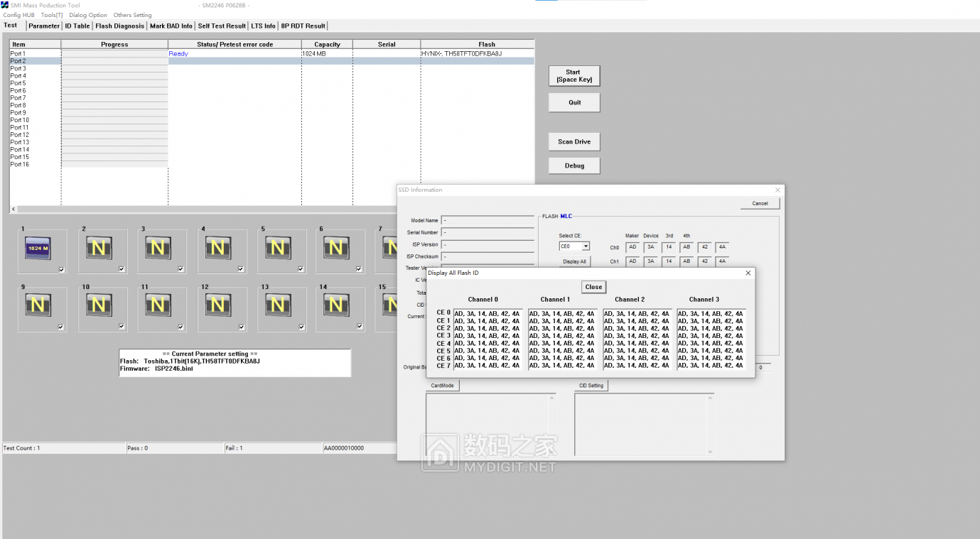The width and height of the screenshot is (980, 539).
Task: Toggle the checkbox under port 4
Action: [x=240, y=269]
